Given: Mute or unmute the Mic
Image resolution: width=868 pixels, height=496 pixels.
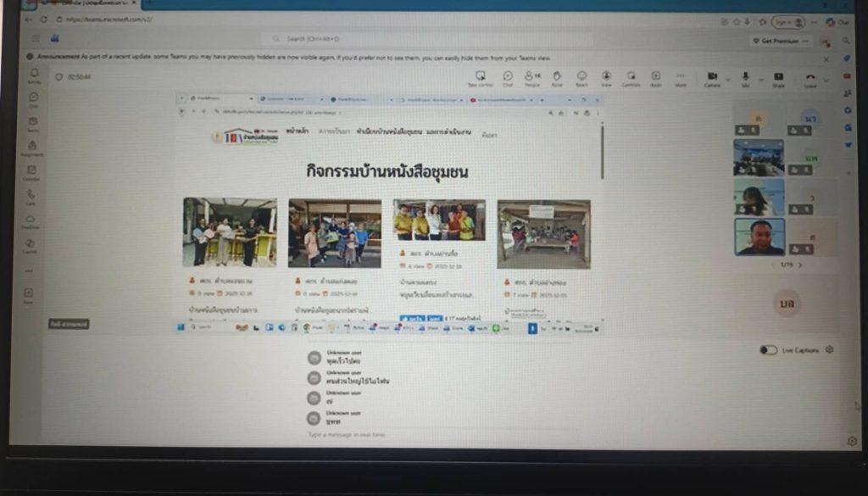Looking at the screenshot, I should [x=745, y=77].
